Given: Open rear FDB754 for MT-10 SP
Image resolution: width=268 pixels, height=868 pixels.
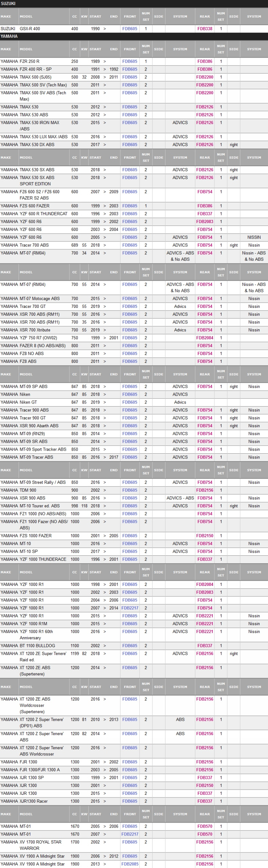Looking at the screenshot, I should (x=205, y=551).
